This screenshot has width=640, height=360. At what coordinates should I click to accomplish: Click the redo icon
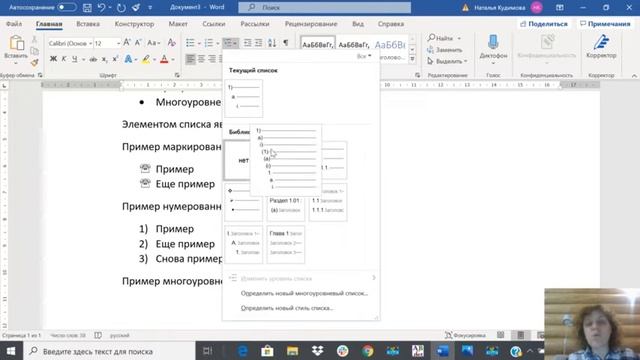click(121, 7)
